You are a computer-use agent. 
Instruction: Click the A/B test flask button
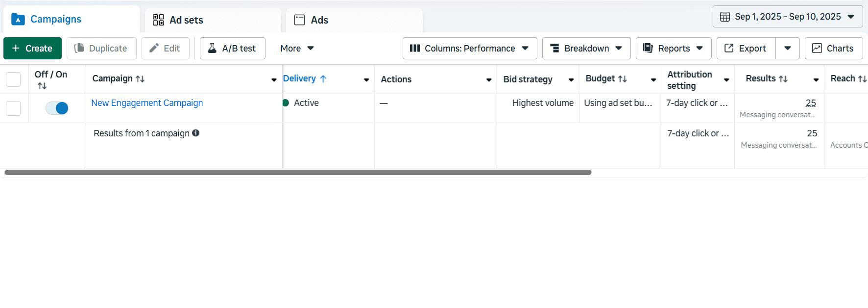[232, 48]
